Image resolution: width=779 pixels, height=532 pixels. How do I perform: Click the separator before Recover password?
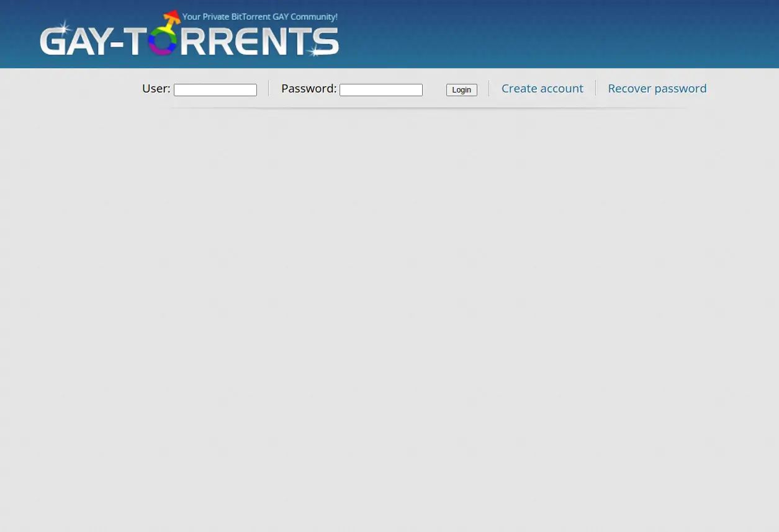point(595,88)
